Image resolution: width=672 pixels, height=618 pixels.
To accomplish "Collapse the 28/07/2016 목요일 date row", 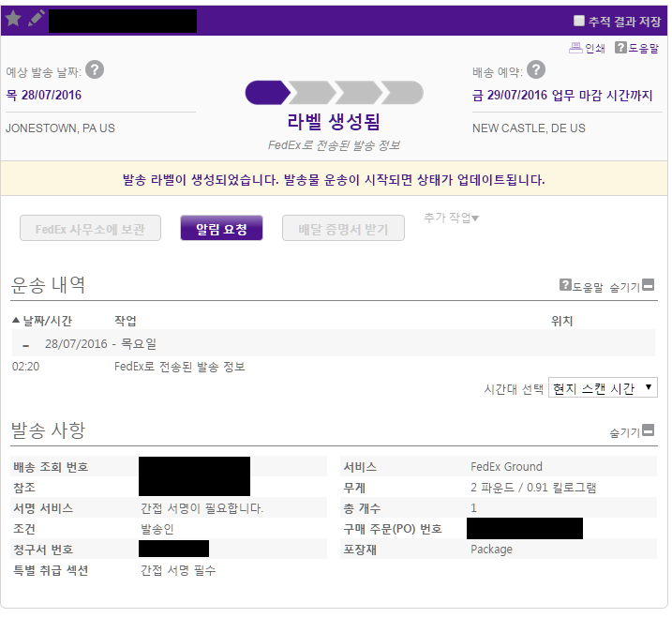I will pyautogui.click(x=26, y=345).
